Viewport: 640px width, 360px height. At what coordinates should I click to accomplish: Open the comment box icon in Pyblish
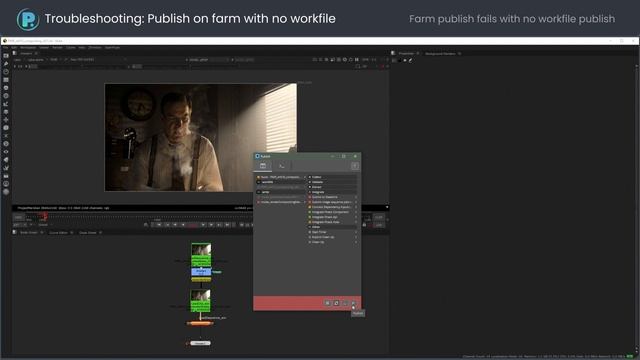coord(355,166)
